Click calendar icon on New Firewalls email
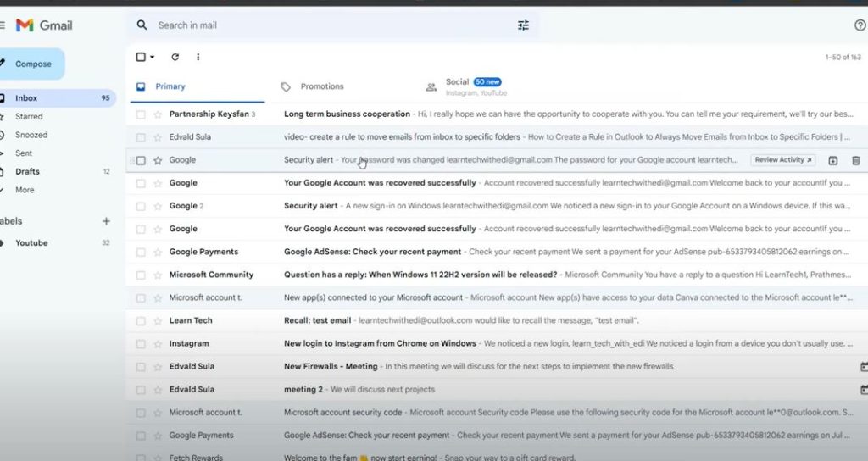Image resolution: width=868 pixels, height=461 pixels. click(x=864, y=367)
